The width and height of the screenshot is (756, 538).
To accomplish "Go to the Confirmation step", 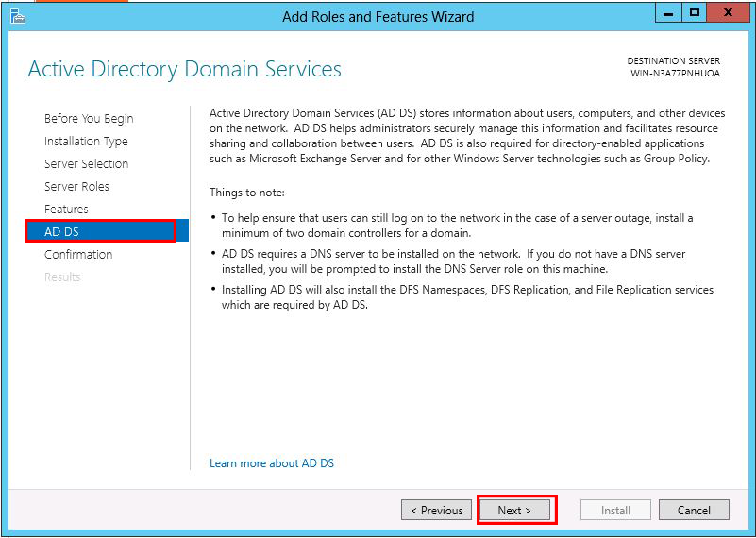I will (x=78, y=255).
